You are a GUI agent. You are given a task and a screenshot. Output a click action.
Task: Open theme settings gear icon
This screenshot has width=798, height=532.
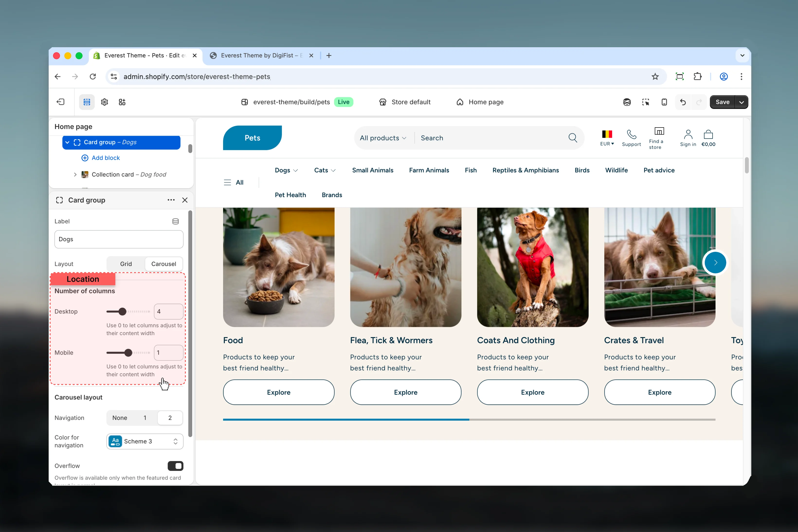coord(104,102)
